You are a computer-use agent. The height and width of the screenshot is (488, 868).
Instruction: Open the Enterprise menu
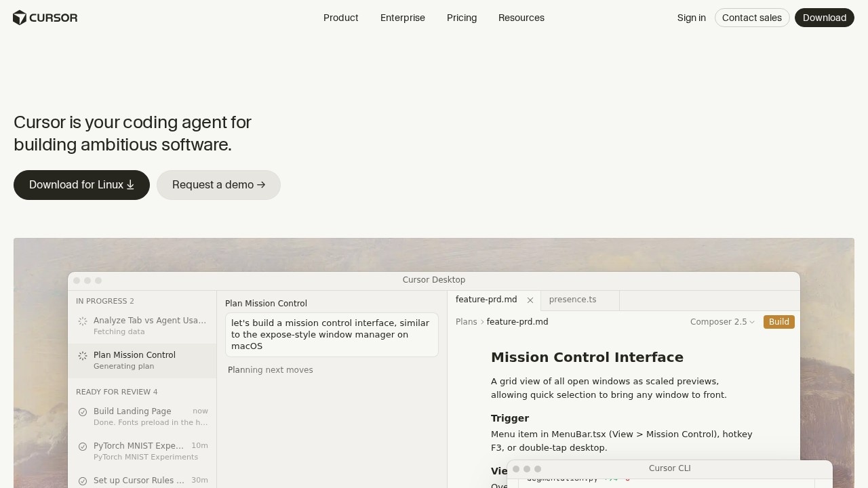click(403, 18)
